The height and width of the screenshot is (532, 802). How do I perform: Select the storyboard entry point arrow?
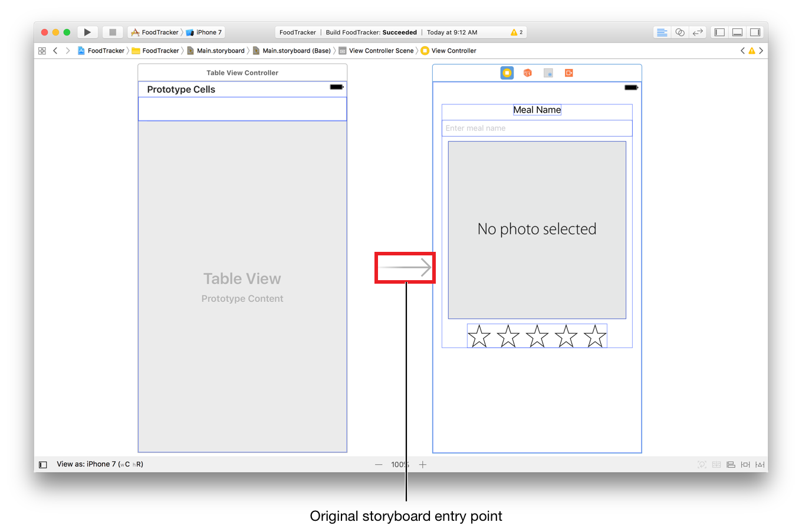[x=405, y=268]
